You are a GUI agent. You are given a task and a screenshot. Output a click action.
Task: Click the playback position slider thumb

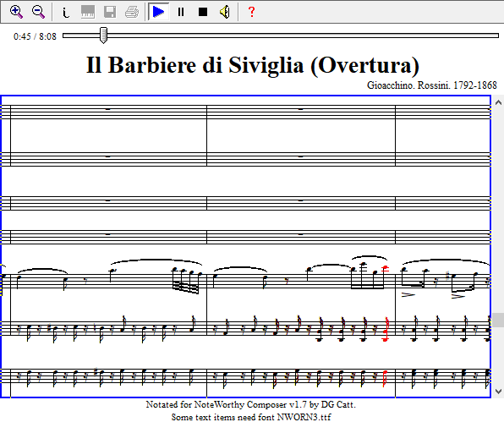(x=103, y=36)
